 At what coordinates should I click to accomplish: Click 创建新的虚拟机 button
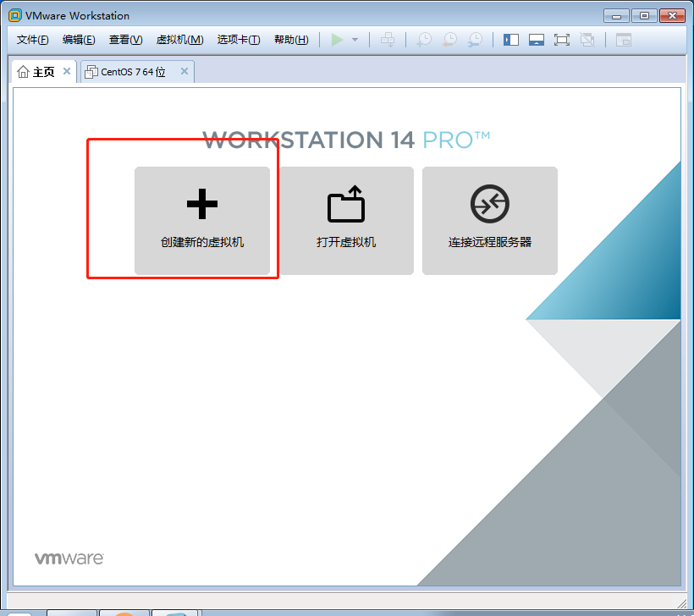202,220
